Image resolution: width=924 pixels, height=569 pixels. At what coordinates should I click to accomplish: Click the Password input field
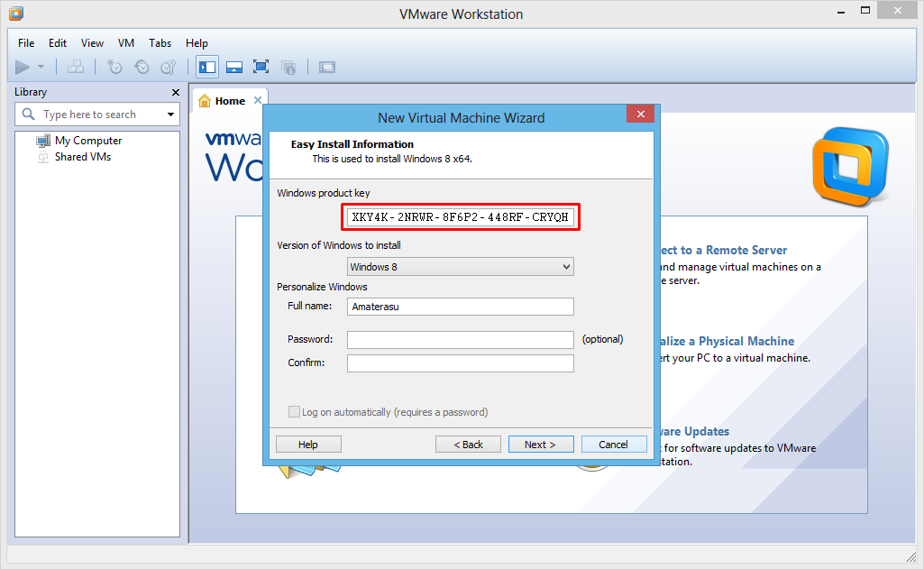pos(461,340)
